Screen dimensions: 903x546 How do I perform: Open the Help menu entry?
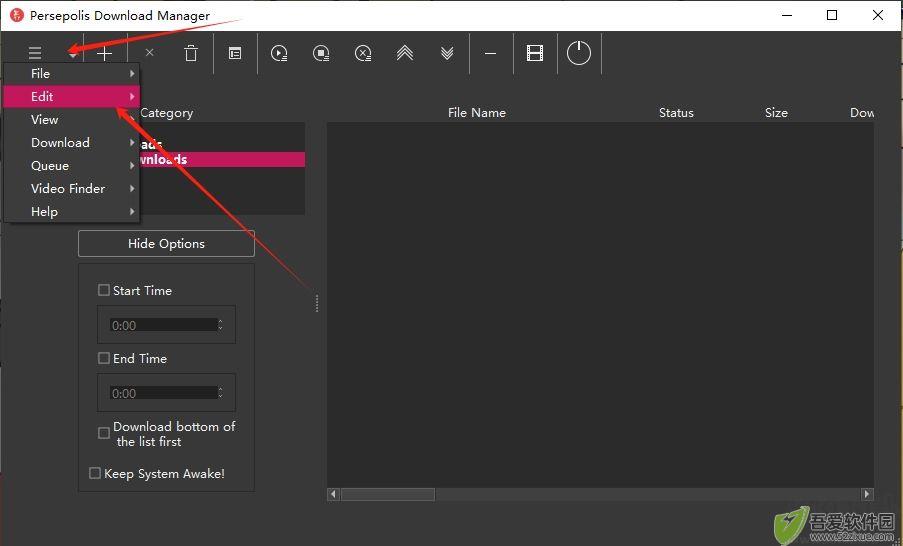point(71,211)
